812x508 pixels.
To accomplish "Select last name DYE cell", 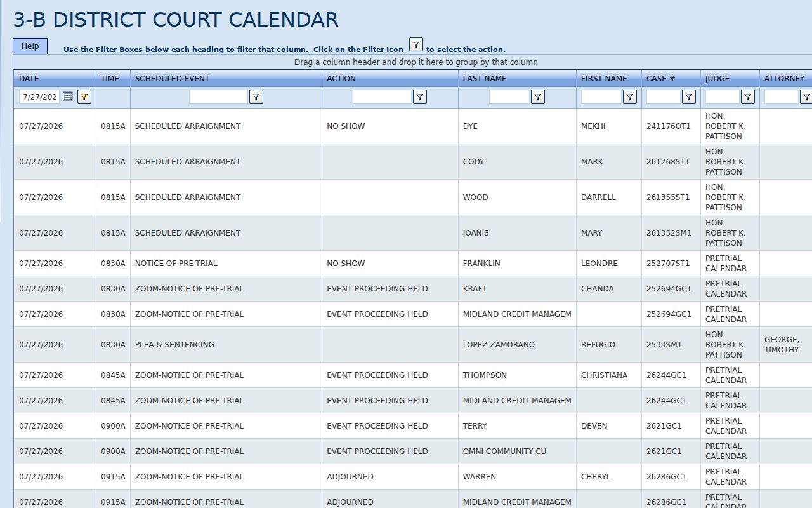I will [x=517, y=126].
